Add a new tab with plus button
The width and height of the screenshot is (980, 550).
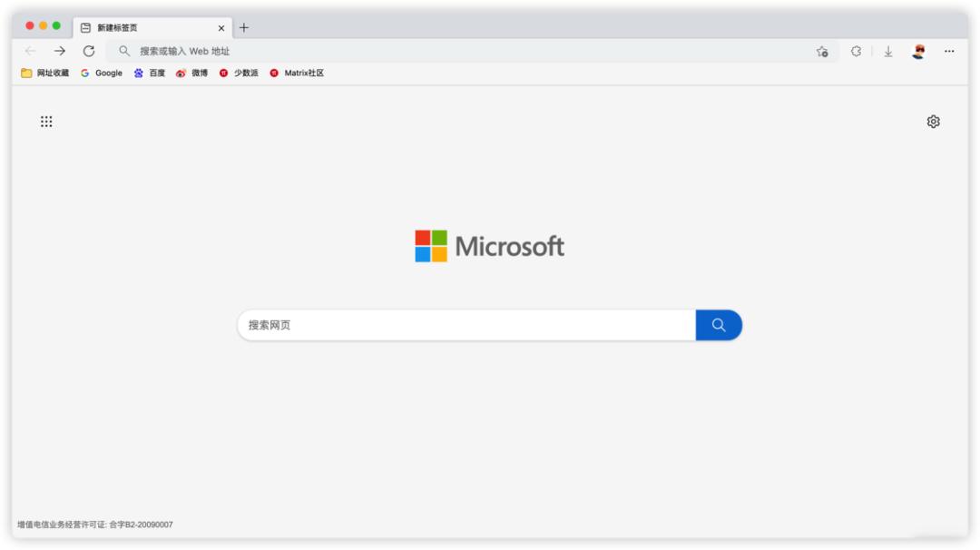click(x=244, y=27)
